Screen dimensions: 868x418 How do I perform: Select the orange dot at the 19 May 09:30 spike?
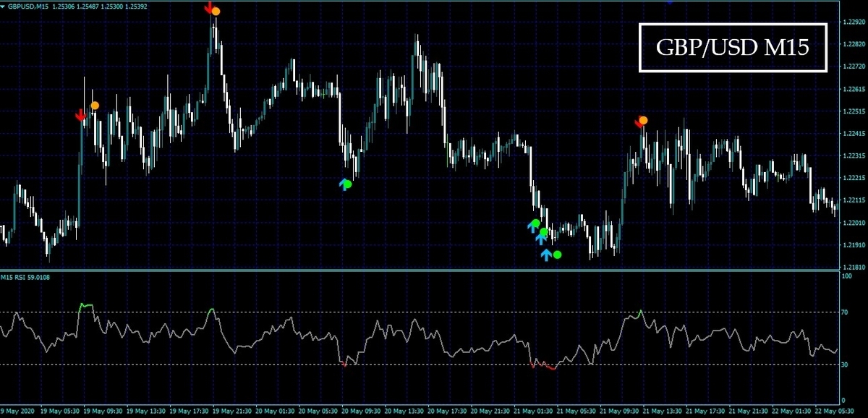tap(95, 106)
